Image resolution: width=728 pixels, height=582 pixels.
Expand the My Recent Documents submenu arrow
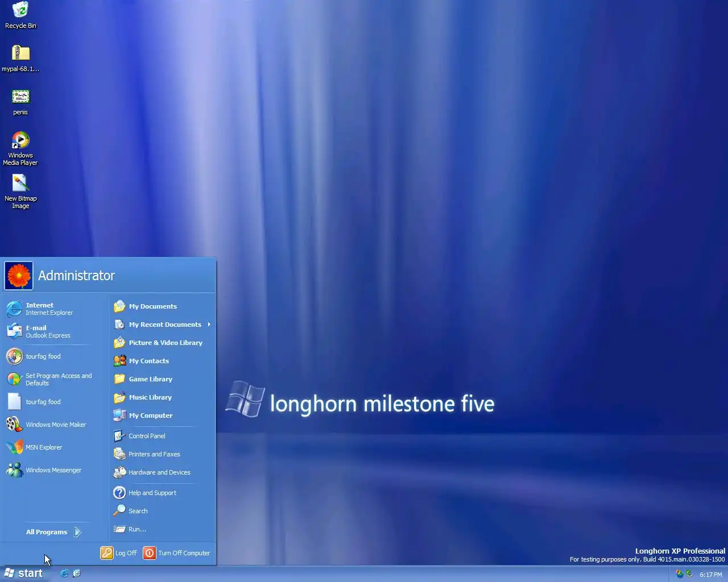point(209,325)
